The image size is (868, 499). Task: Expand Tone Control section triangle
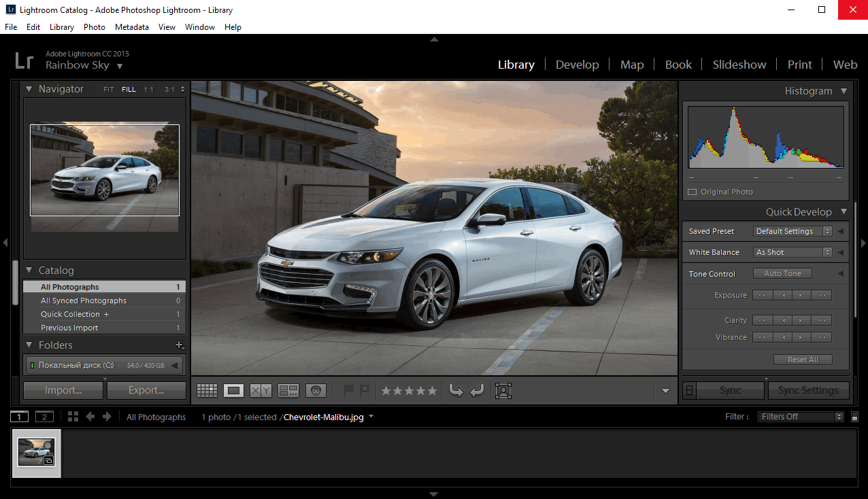pos(841,274)
